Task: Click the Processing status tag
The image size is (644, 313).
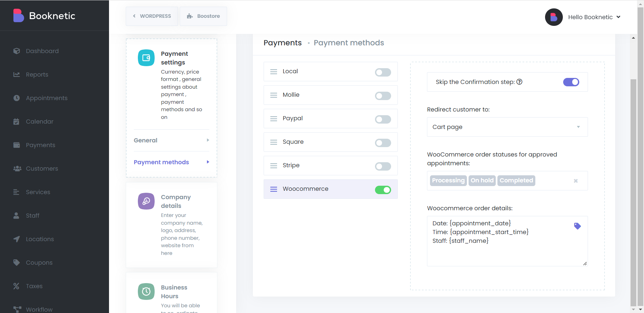Action: click(448, 180)
